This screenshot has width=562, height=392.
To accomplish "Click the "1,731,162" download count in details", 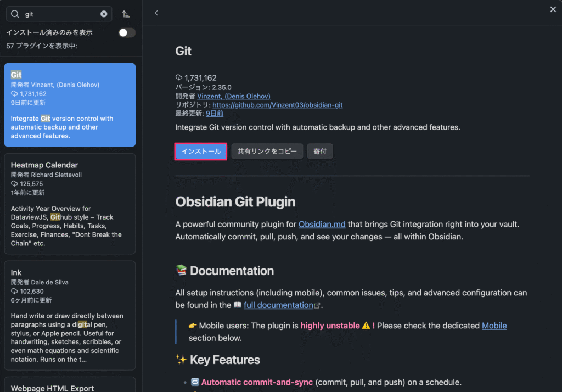I will (x=200, y=78).
